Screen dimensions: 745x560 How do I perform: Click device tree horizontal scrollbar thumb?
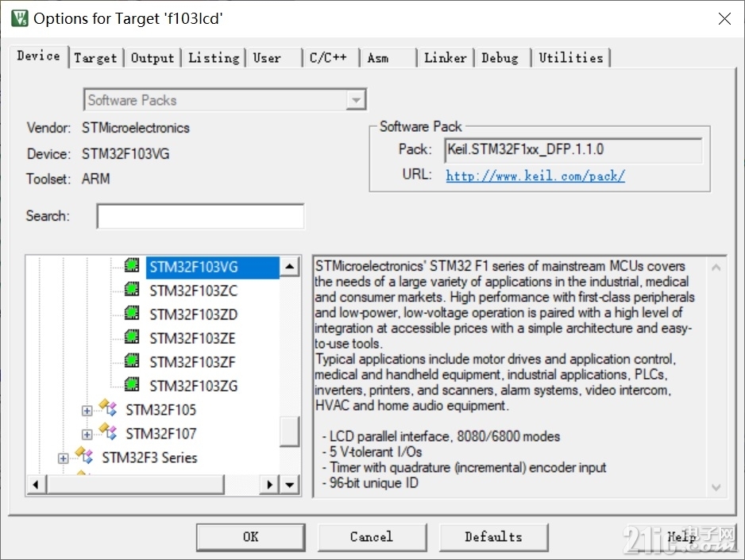click(135, 485)
